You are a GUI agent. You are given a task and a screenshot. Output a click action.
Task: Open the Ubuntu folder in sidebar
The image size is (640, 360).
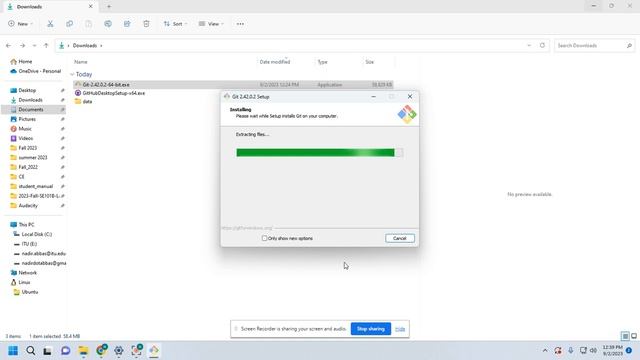tap(30, 292)
